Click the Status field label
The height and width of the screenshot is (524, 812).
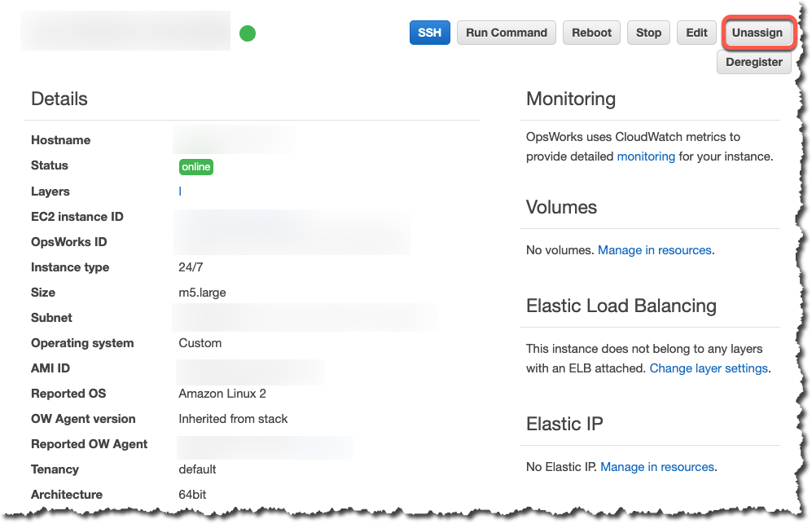[x=49, y=166]
